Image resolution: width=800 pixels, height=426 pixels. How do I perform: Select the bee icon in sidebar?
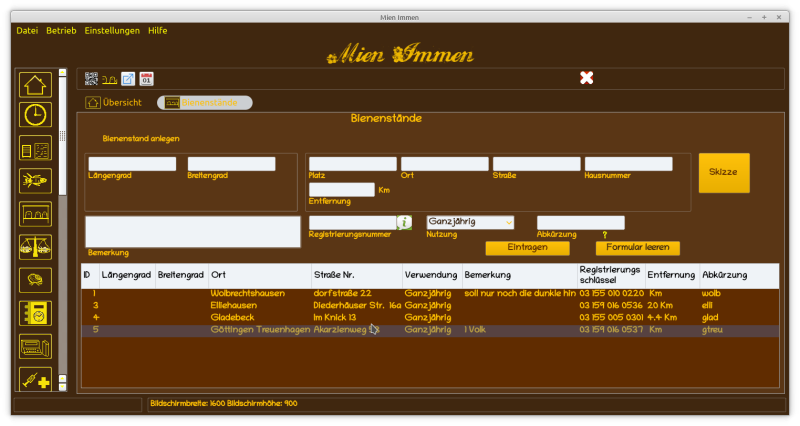(35, 181)
